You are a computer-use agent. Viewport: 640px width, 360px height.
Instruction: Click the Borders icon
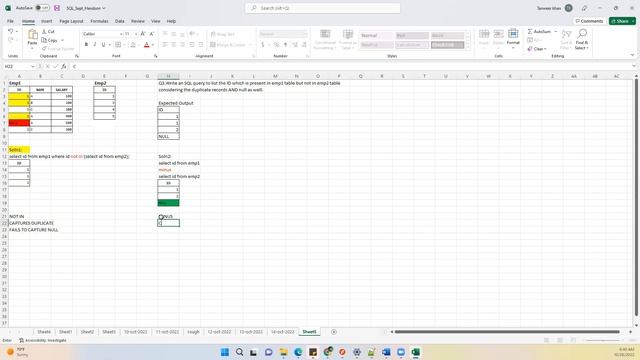(x=118, y=44)
